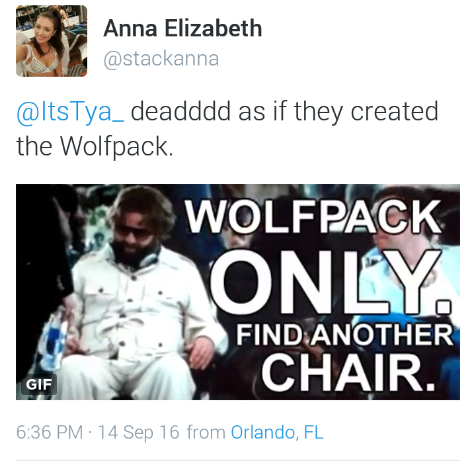
Task: Click the display name Anna Elizabeth
Action: pos(182,28)
